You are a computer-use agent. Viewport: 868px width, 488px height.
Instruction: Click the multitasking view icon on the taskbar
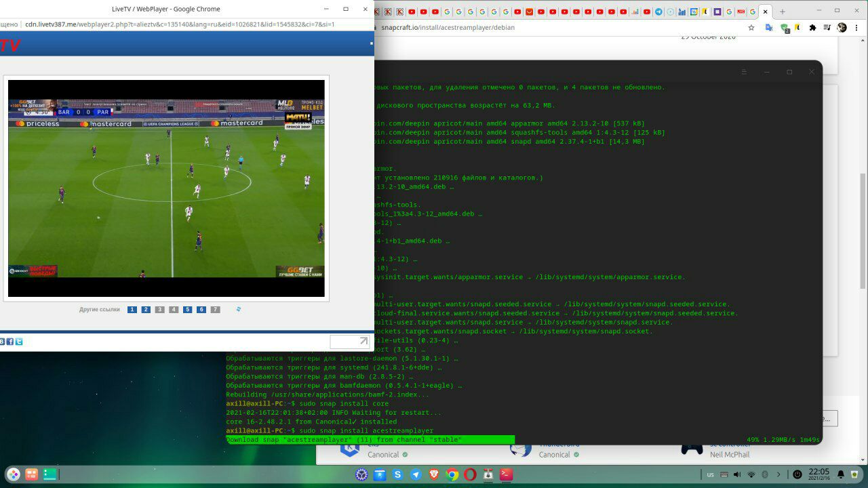point(32,474)
